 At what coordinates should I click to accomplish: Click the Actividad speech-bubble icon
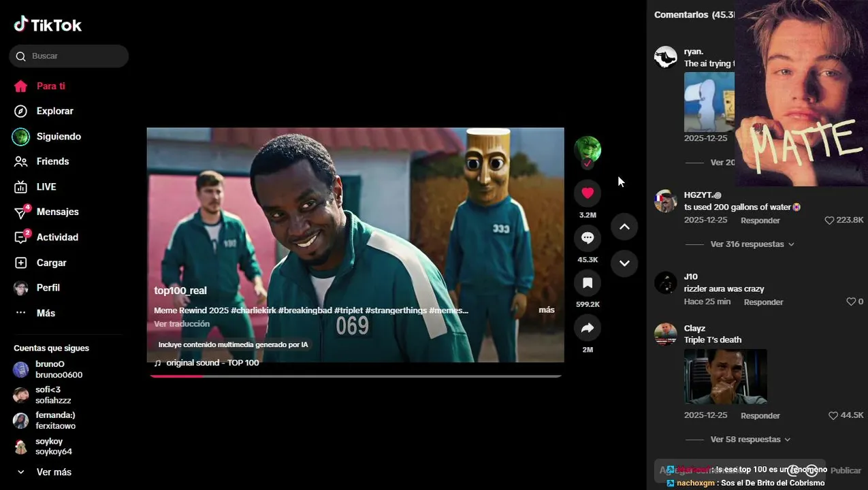pos(21,238)
